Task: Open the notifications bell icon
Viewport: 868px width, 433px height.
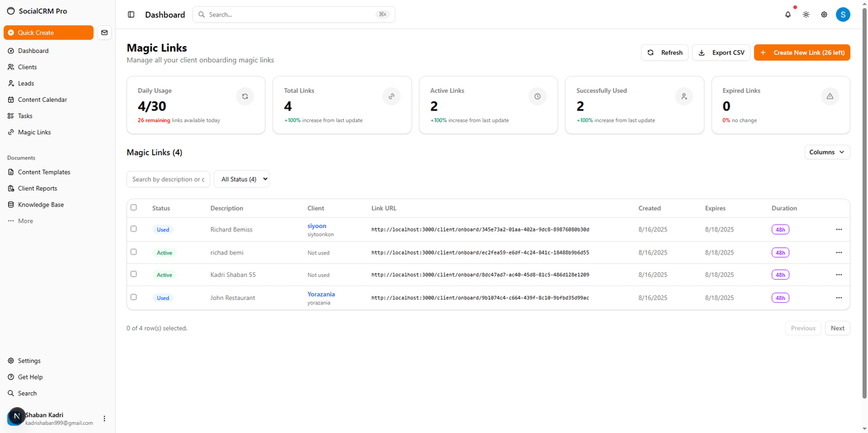Action: (x=787, y=14)
